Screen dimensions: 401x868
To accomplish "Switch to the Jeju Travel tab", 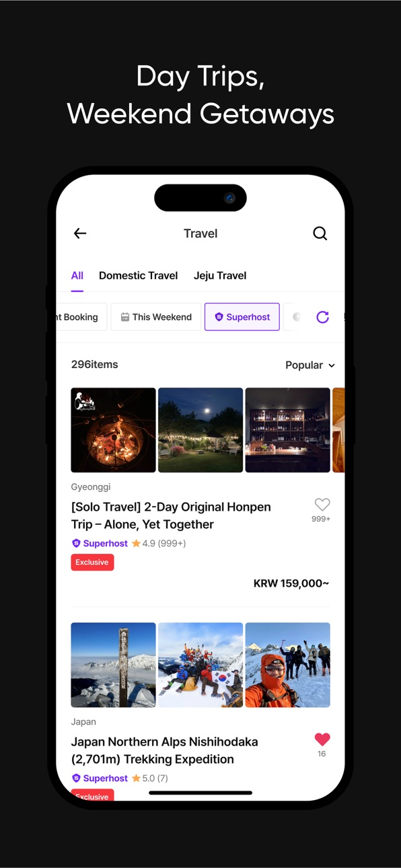I will [220, 276].
